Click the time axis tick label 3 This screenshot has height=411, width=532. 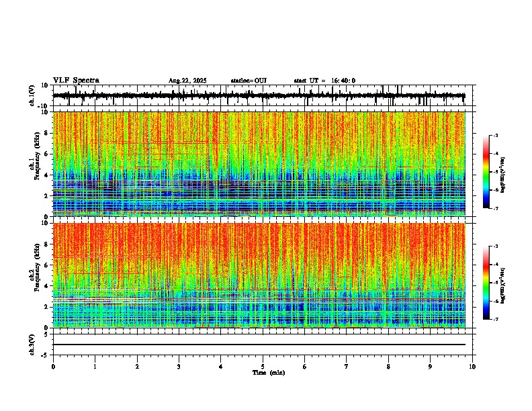[x=179, y=367]
